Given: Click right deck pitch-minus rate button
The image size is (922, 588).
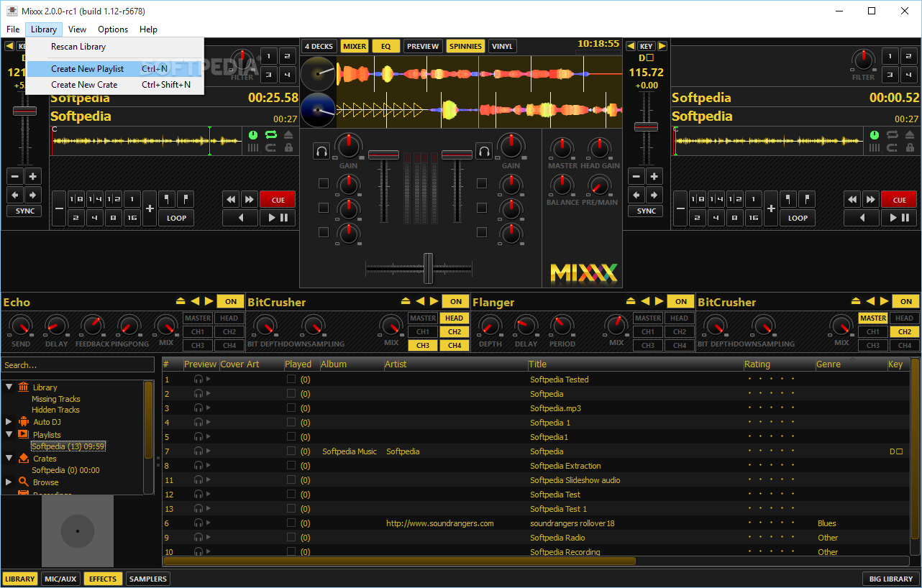Looking at the screenshot, I should click(636, 176).
